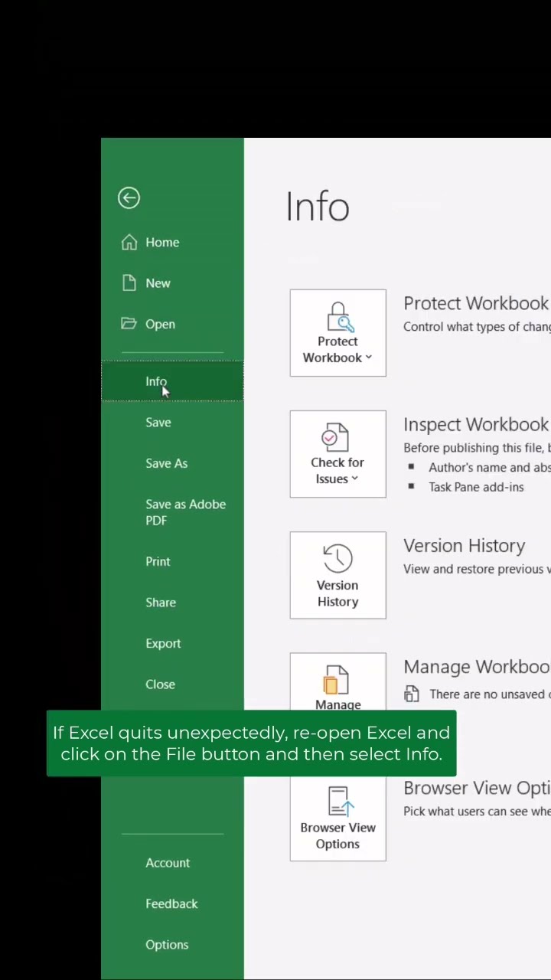Viewport: 551px width, 980px height.
Task: Click the Manage Workbook document icon
Action: 337,680
